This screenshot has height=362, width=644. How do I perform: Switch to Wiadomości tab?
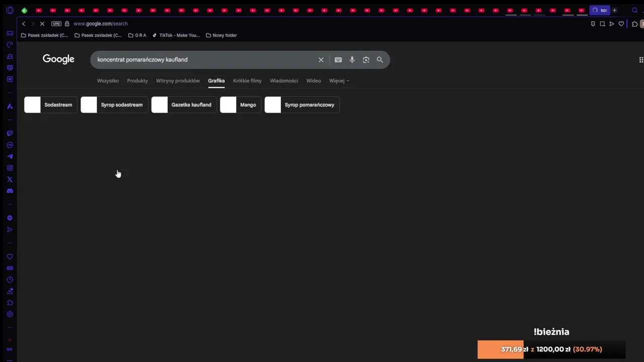click(284, 80)
